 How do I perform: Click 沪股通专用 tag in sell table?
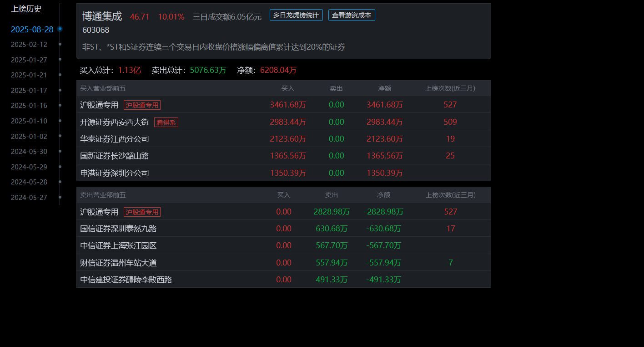(142, 212)
